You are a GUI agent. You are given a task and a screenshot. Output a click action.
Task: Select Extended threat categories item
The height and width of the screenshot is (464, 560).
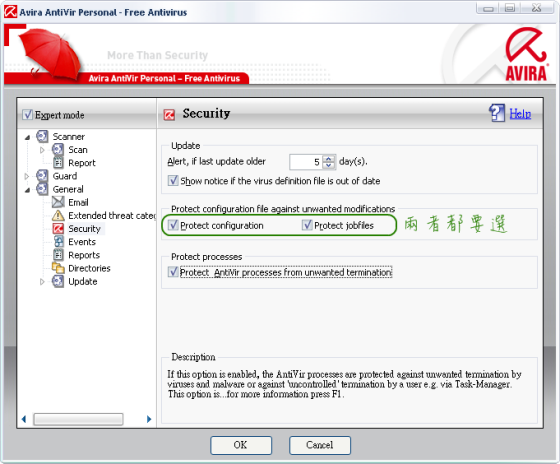112,216
